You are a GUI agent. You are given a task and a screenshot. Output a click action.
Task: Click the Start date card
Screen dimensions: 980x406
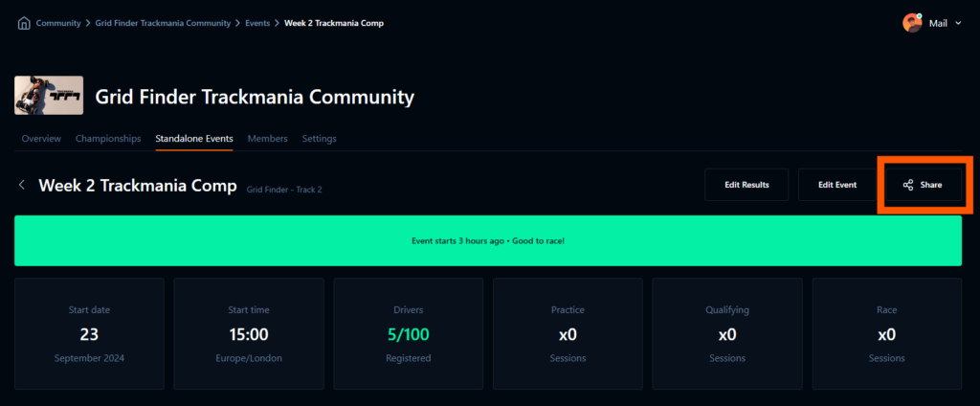(x=89, y=333)
